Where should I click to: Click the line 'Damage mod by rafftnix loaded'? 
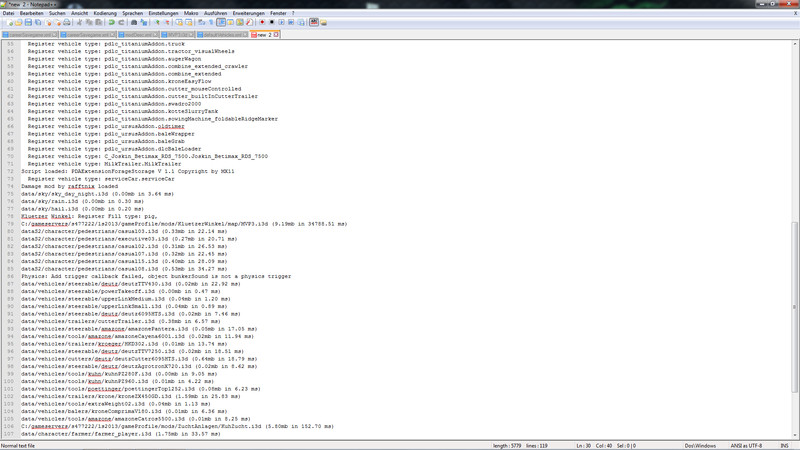[69, 187]
